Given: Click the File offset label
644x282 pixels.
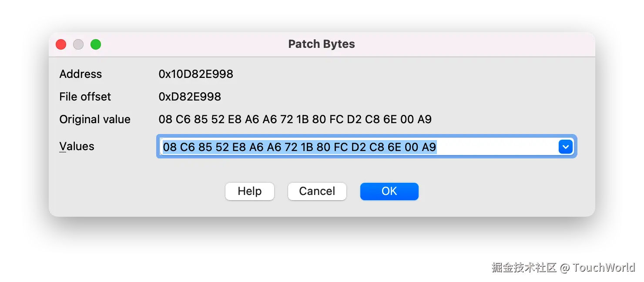Looking at the screenshot, I should coord(85,97).
